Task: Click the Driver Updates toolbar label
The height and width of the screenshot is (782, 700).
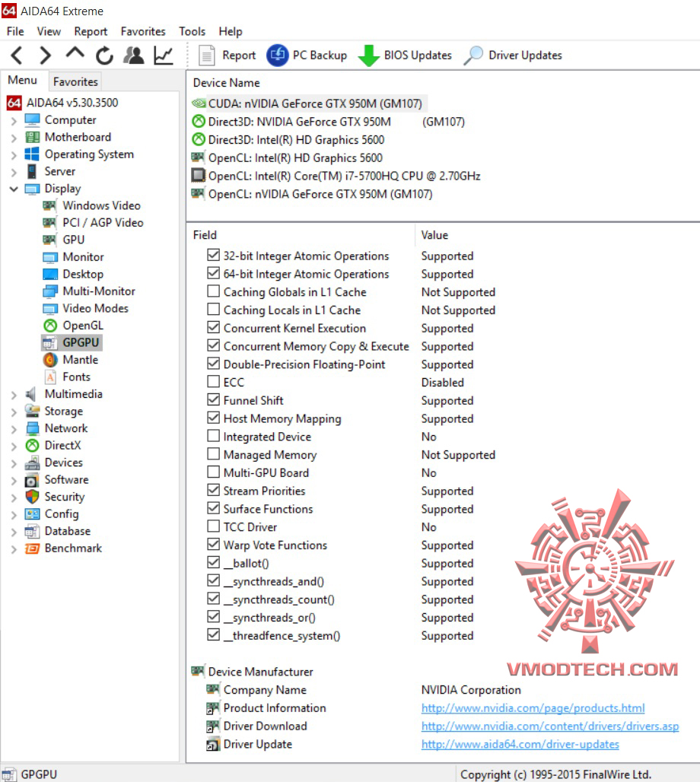Action: (525, 56)
